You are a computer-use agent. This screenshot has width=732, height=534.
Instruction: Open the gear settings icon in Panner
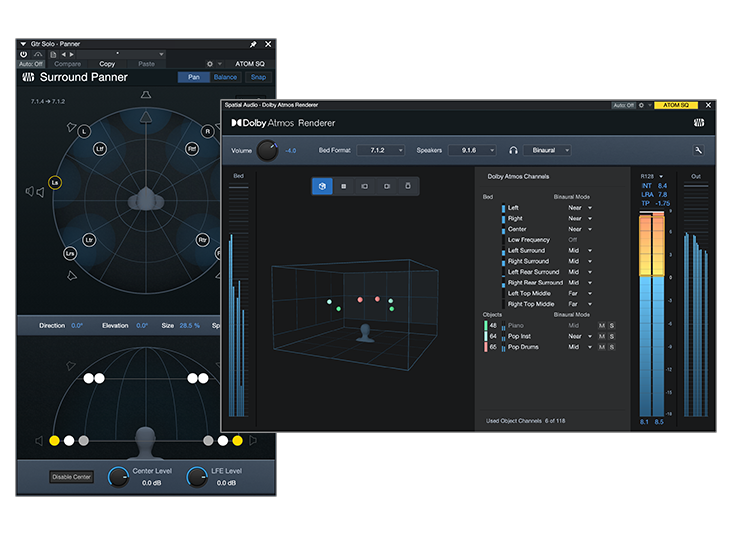tap(210, 64)
